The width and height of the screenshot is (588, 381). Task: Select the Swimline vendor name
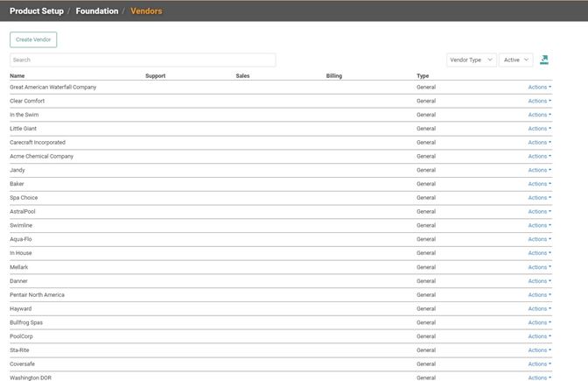click(21, 226)
